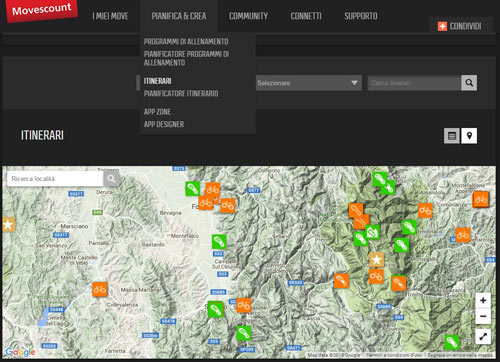Click the Ricerca località input field

[x=55, y=179]
